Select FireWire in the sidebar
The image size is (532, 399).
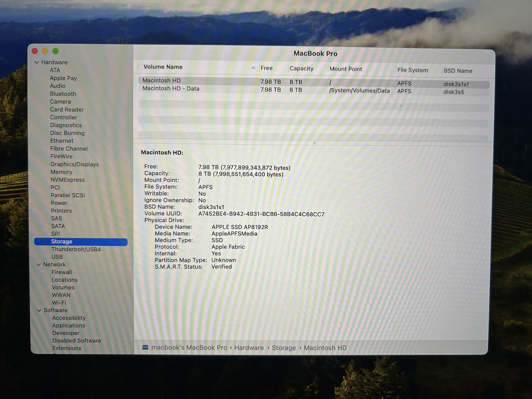(x=62, y=156)
